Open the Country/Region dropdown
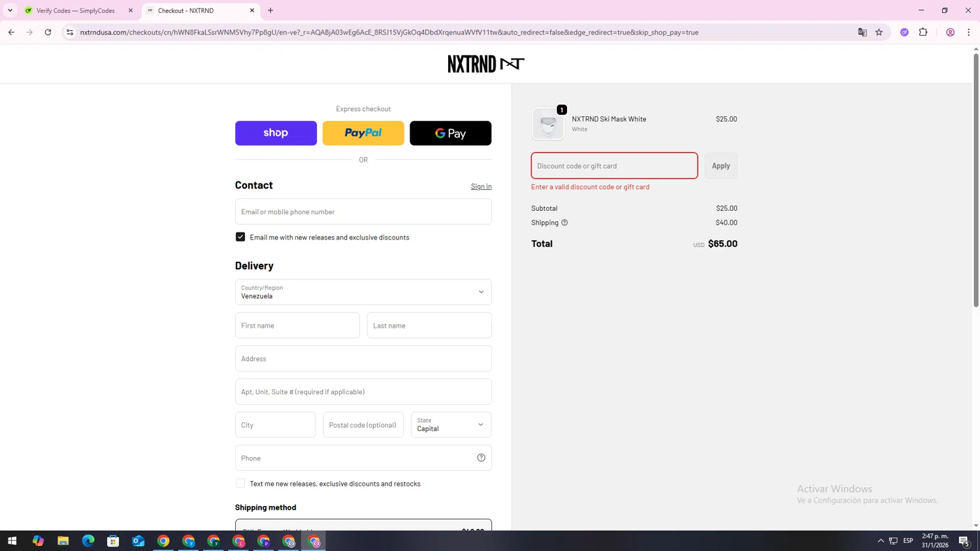The height and width of the screenshot is (551, 980). (x=363, y=292)
